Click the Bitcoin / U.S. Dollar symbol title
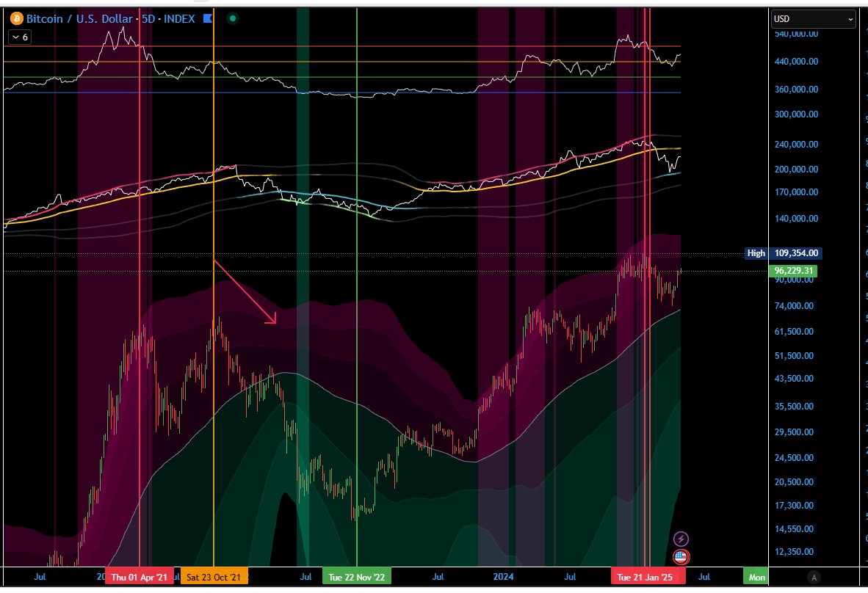 80,19
